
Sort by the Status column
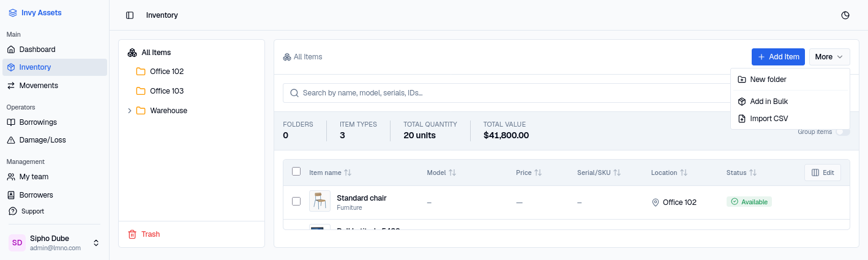(742, 173)
